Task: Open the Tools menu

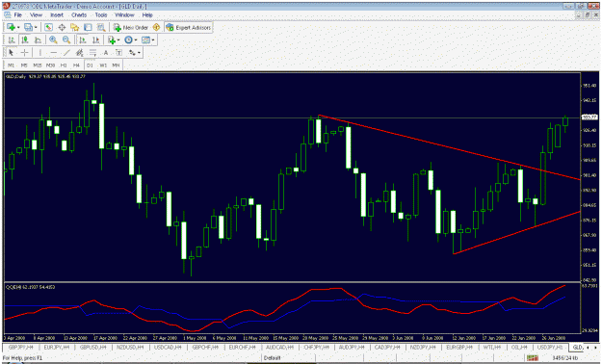Action: coord(101,15)
